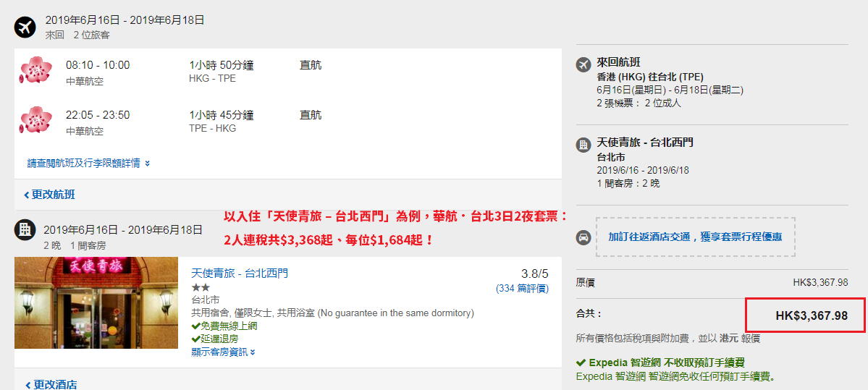
Task: Click 更改航班 to change flights
Action: coord(49,195)
